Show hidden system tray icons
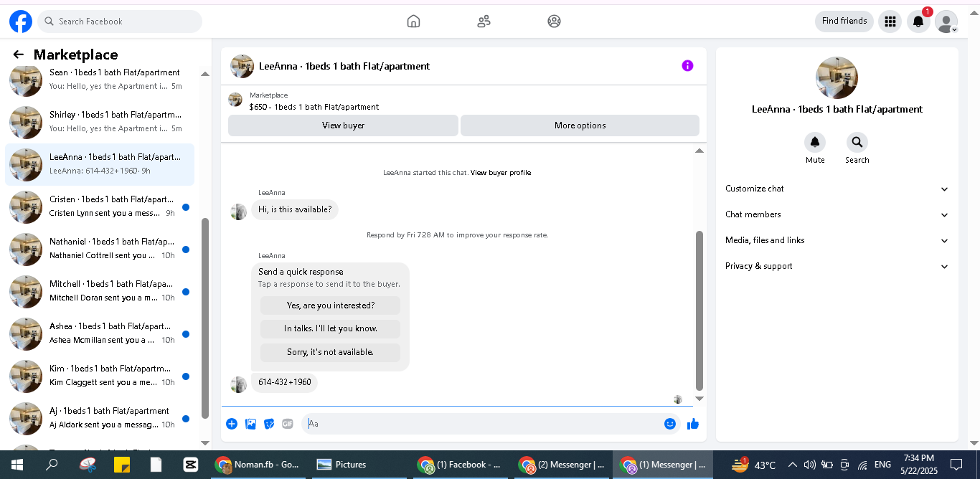This screenshot has width=980, height=479. 793,465
